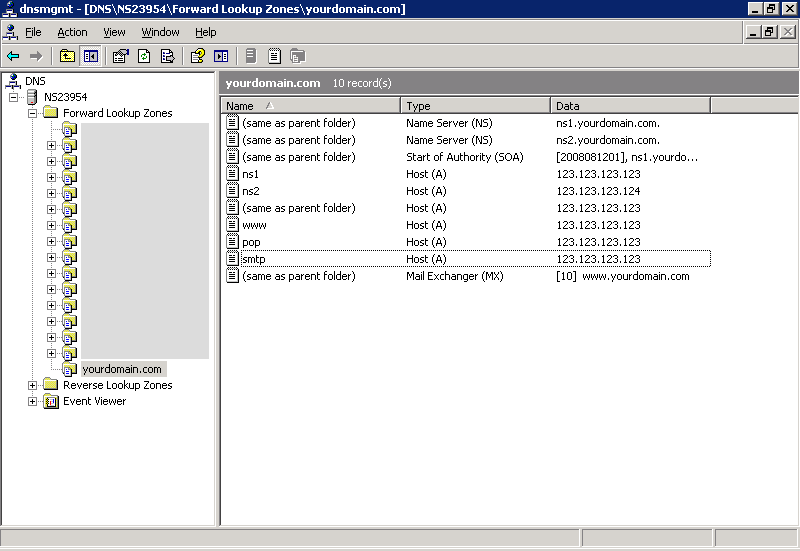Click the Event Viewer node icon
The width and height of the screenshot is (800, 551).
pyautogui.click(x=51, y=402)
